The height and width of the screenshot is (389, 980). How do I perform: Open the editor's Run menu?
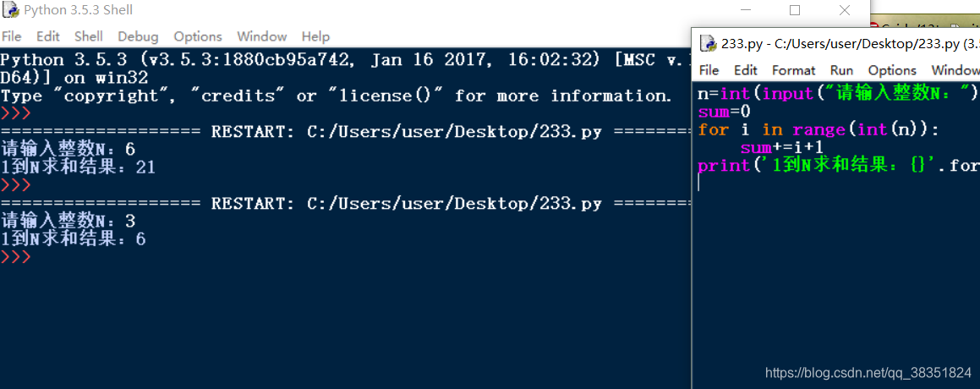(841, 70)
